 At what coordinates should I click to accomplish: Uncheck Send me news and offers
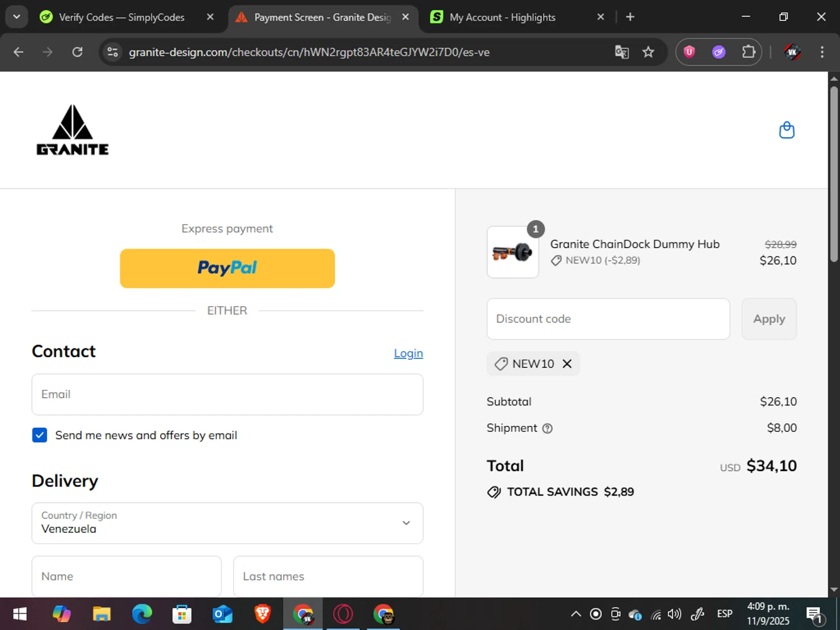click(40, 435)
